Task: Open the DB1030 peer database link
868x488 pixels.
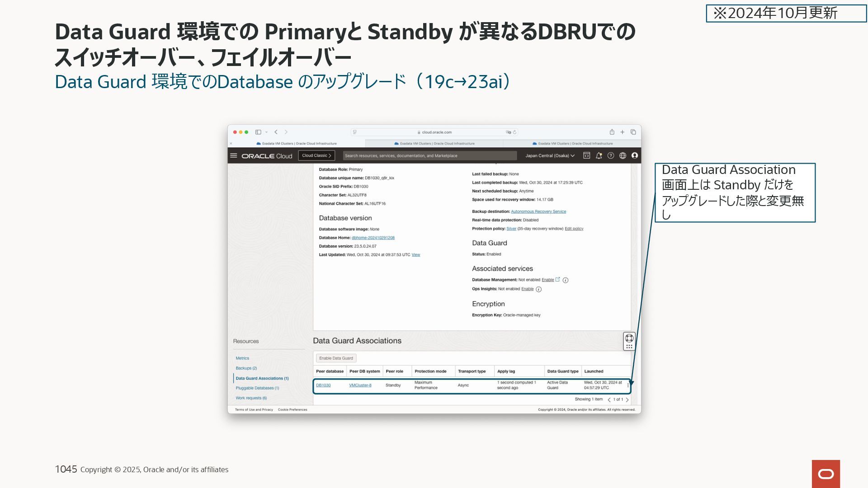Action: click(x=323, y=385)
